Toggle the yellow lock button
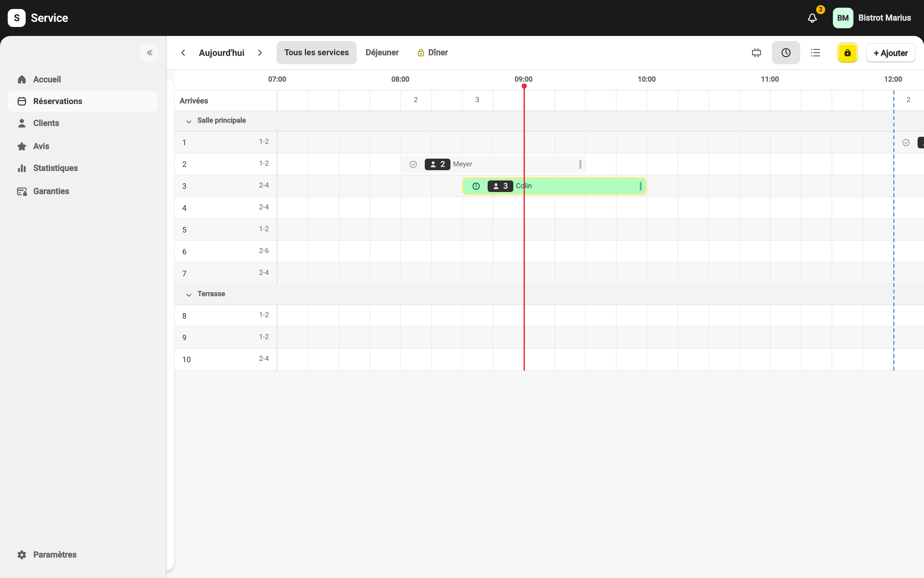924x578 pixels. [x=847, y=53]
